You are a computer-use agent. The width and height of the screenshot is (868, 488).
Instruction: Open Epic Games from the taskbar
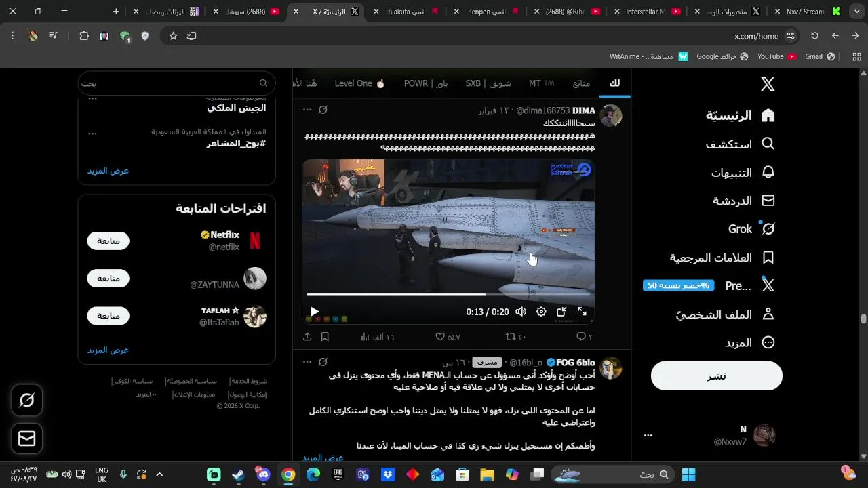click(x=338, y=474)
